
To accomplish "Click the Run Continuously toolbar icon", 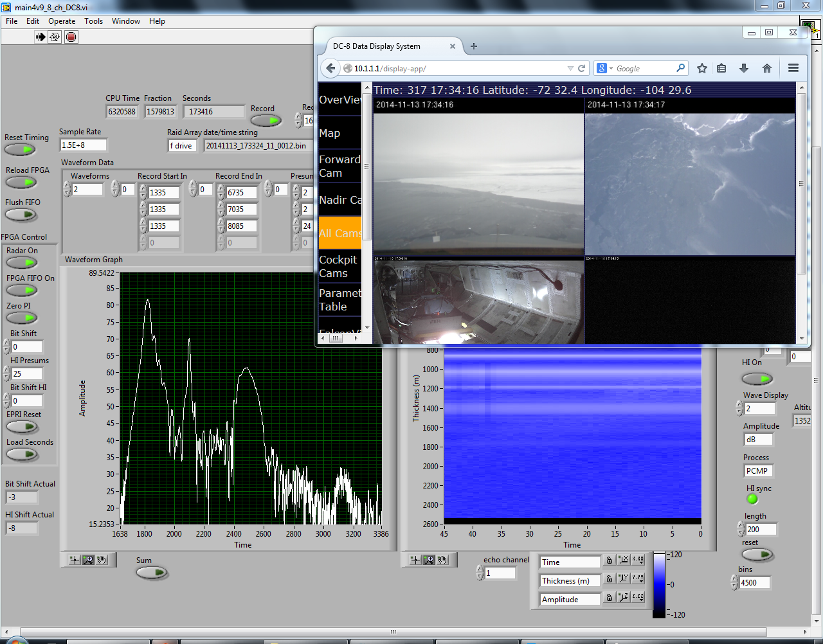I will pos(55,37).
